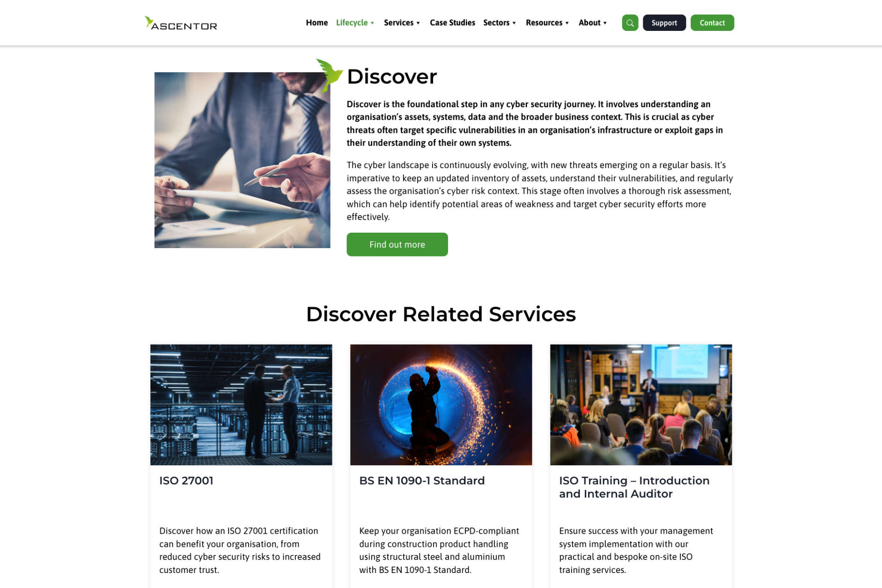
Task: Click the dark Support button
Action: [x=664, y=22]
